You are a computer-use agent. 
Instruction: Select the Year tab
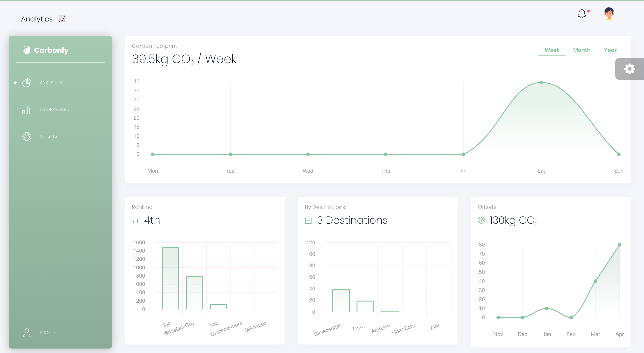pyautogui.click(x=610, y=50)
